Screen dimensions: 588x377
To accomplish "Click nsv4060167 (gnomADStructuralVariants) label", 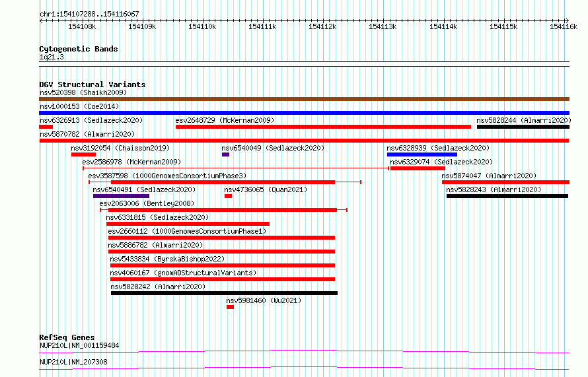I will pos(183,273).
